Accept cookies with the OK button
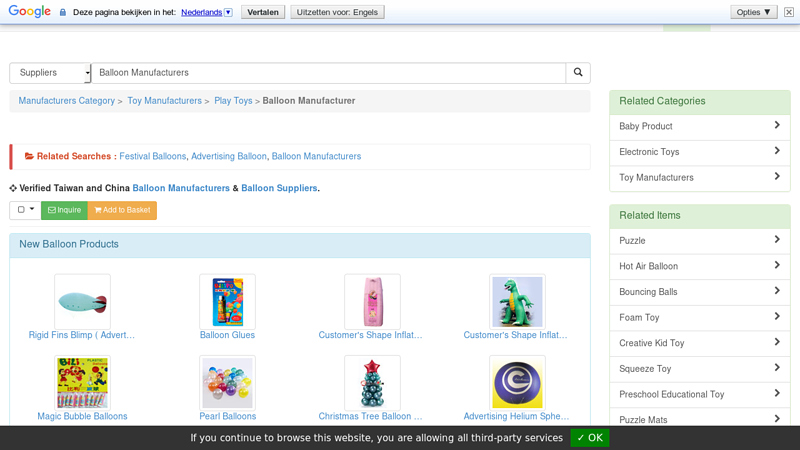Screen dimensions: 800x450 point(590,438)
